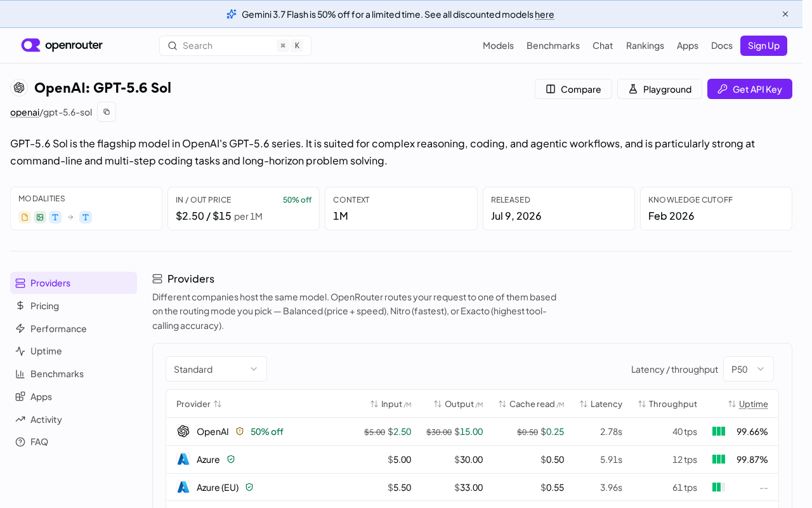This screenshot has width=812, height=508.
Task: Click the Azure (EU) row uptime bars
Action: 719,487
